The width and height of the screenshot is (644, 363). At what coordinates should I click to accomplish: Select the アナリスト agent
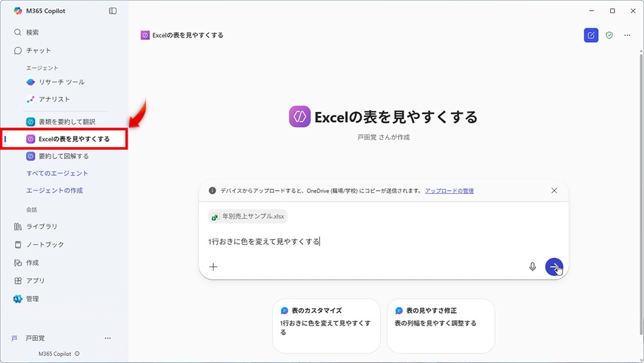coord(54,99)
